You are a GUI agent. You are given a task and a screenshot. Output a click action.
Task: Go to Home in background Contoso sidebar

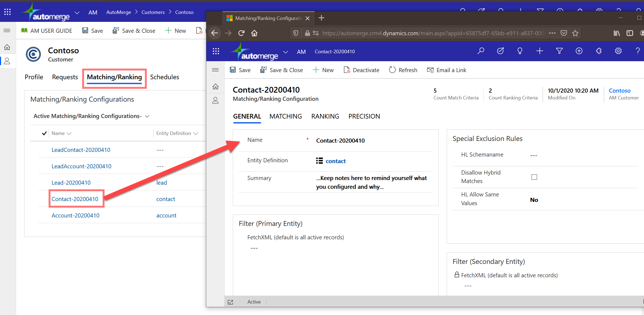(x=7, y=47)
